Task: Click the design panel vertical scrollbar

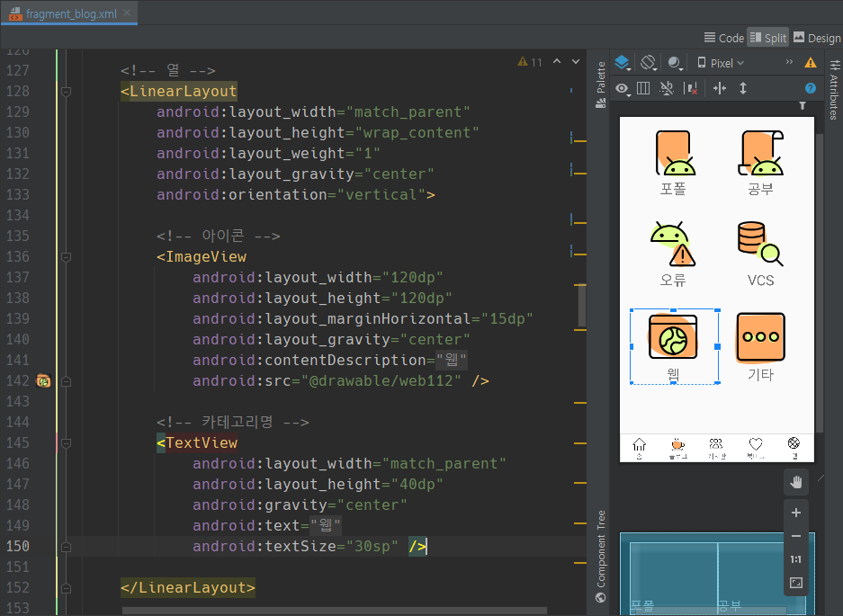Action: pos(820,282)
